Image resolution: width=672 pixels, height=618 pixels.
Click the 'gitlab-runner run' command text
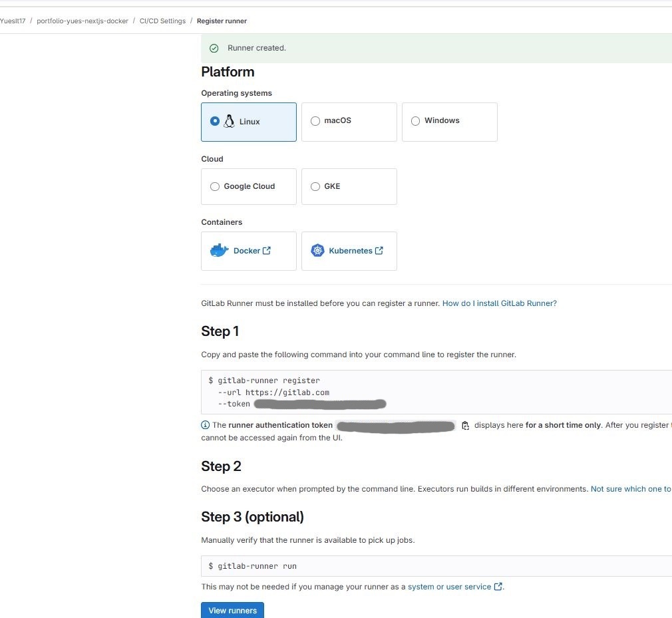click(x=257, y=566)
